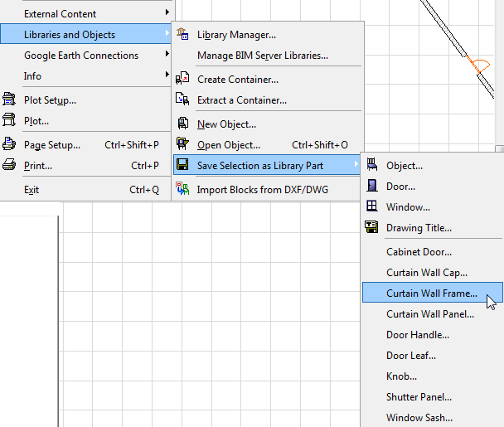Viewport: 504px width, 427px height.
Task: Click the Plot Setup icon
Action: coord(8,99)
